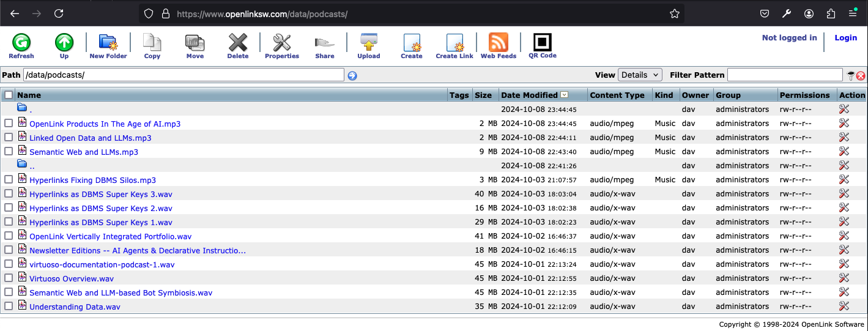Open the browser extensions icon

tap(831, 13)
